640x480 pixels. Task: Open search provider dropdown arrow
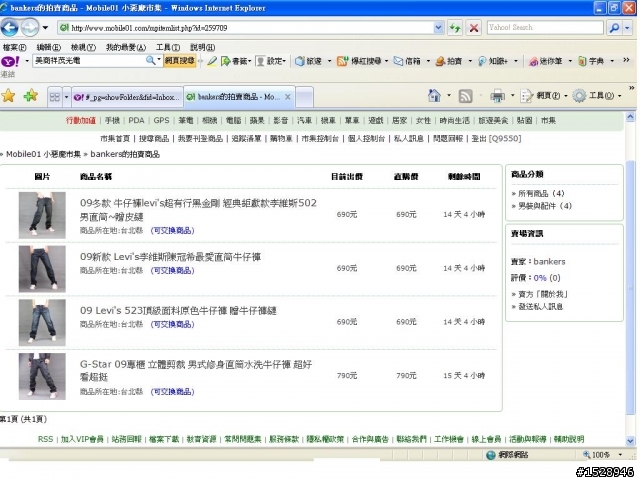pyautogui.click(x=627, y=28)
